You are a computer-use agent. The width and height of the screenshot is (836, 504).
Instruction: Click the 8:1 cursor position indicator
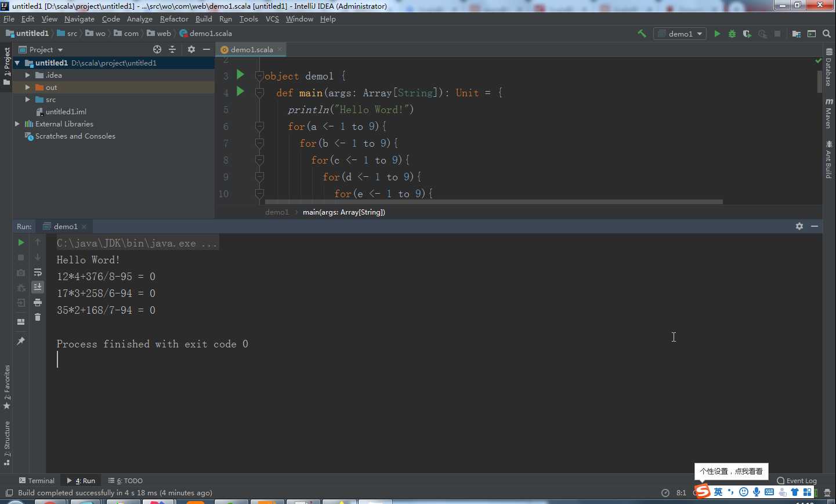tap(681, 493)
